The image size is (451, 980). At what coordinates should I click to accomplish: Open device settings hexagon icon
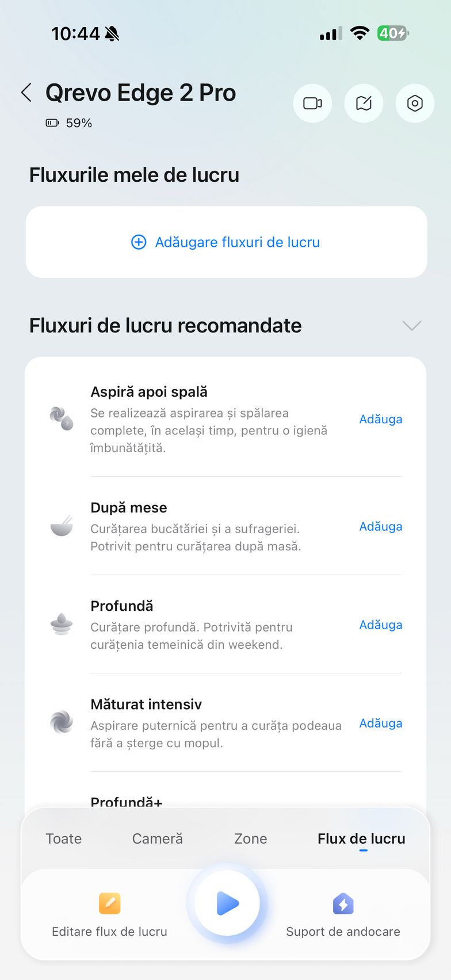coord(415,104)
